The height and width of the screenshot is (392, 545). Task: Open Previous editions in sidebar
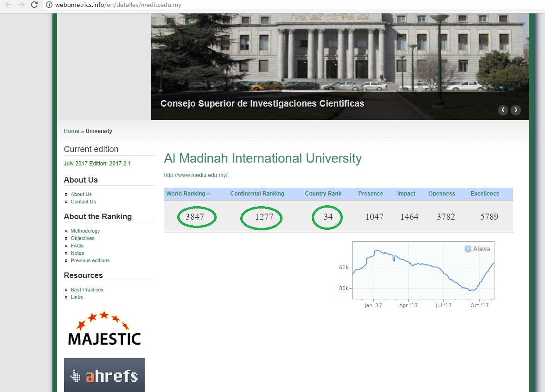pyautogui.click(x=90, y=260)
